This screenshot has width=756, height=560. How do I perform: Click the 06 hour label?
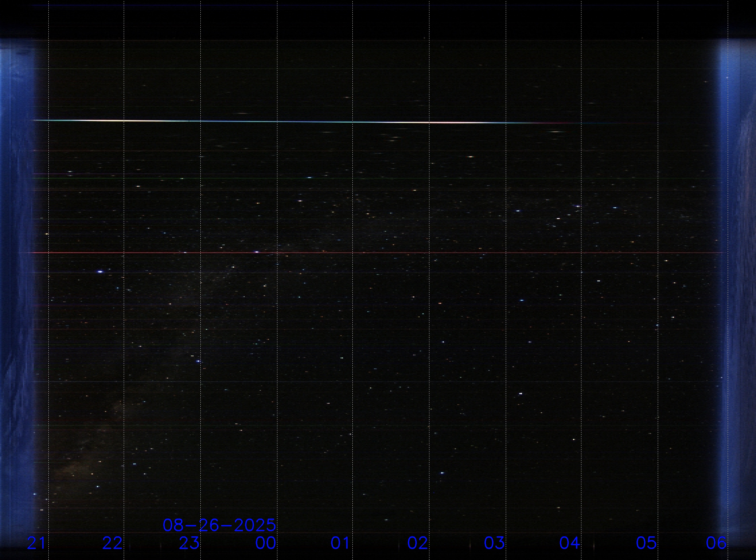pyautogui.click(x=716, y=543)
